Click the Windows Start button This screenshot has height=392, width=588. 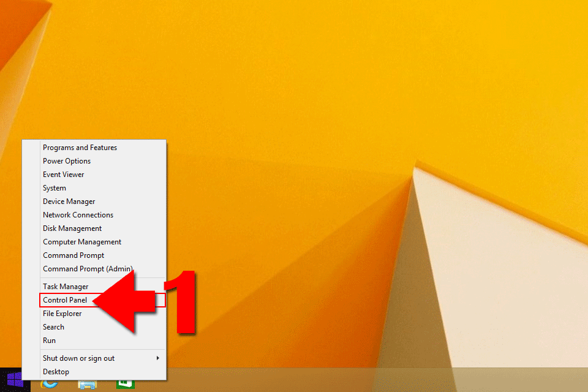pyautogui.click(x=14, y=380)
